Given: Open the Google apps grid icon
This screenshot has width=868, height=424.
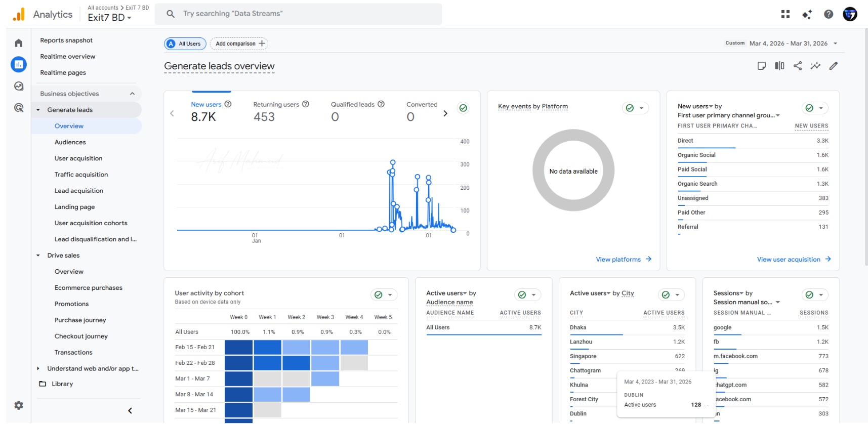Looking at the screenshot, I should (x=786, y=14).
